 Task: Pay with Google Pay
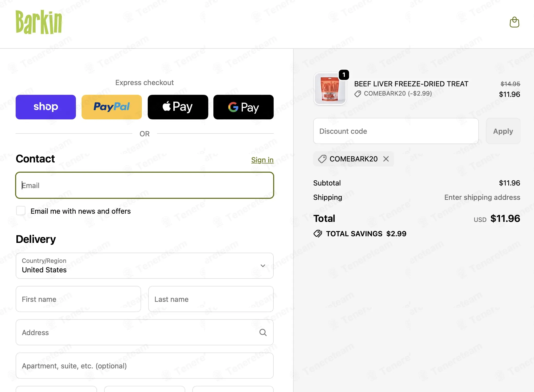point(243,107)
